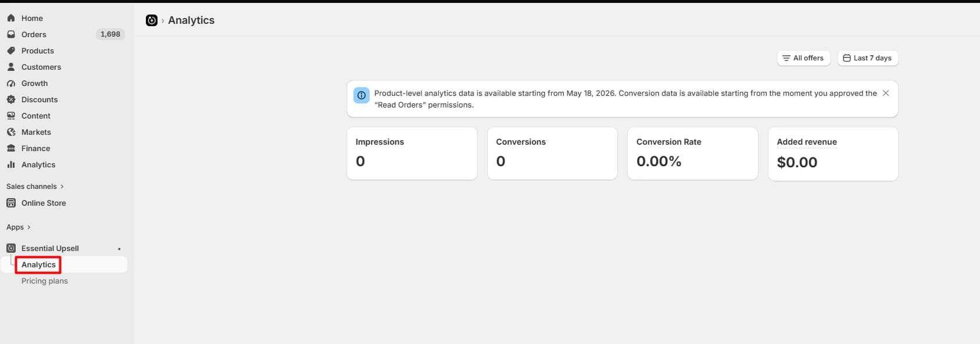
Task: Click the Home house icon in sidebar
Action: 11,18
